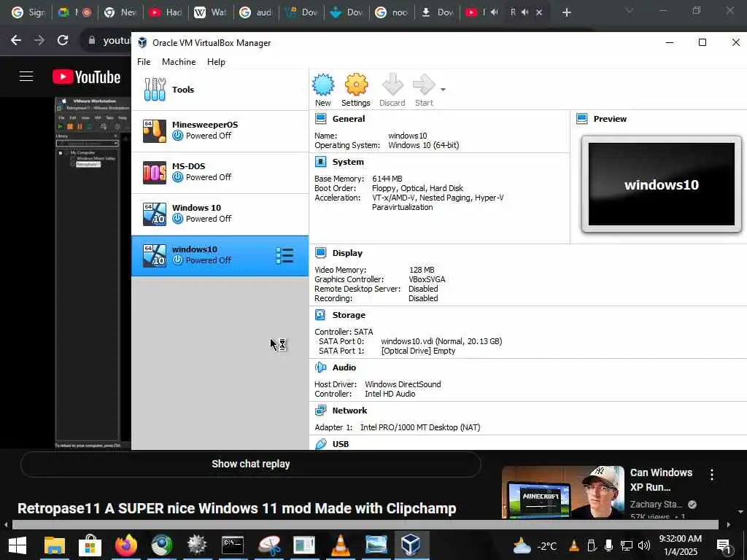Click the windows10 VM OS icon
This screenshot has height=560, width=747.
[155, 256]
